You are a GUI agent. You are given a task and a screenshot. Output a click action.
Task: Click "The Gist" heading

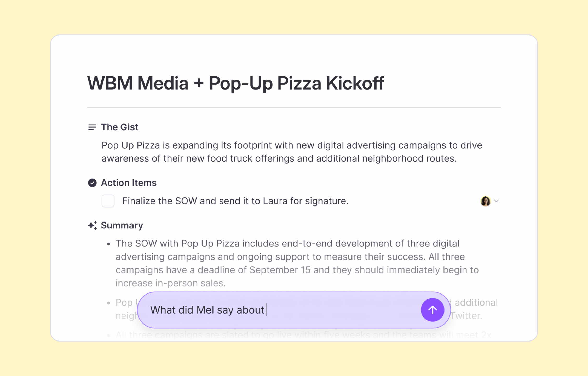pyautogui.click(x=120, y=127)
